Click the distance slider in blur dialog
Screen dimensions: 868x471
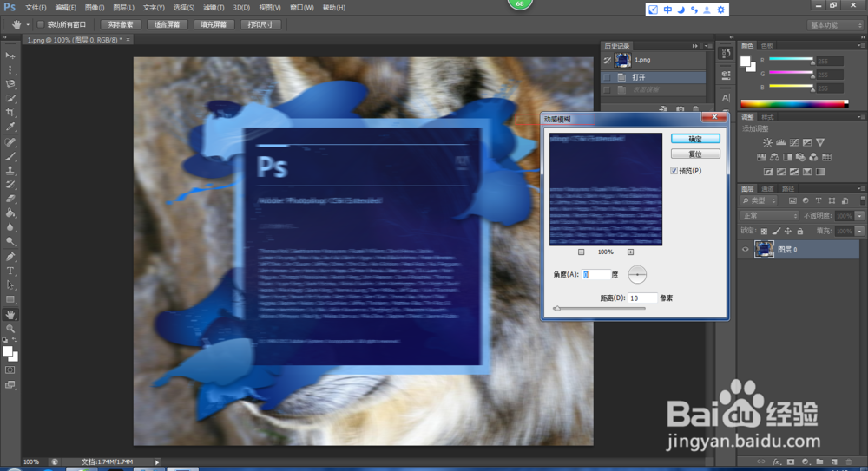tap(600, 308)
